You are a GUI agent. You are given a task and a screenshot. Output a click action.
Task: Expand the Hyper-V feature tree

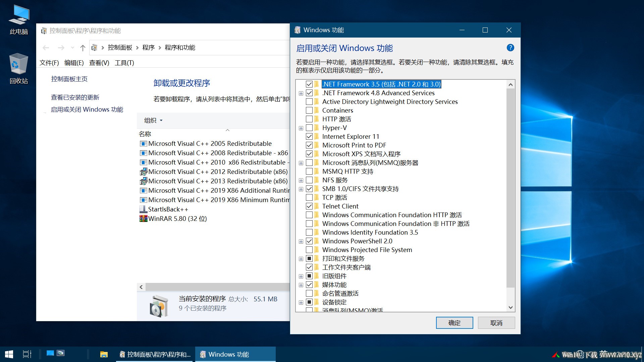click(301, 128)
